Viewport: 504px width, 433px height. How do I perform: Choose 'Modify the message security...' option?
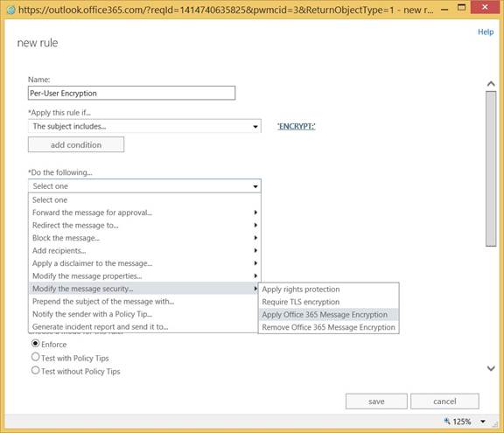coord(144,289)
